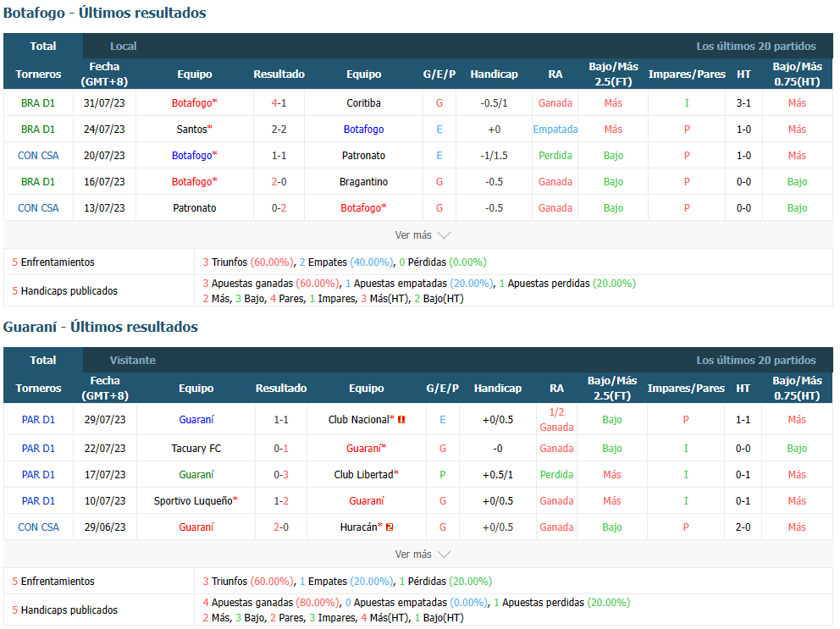Viewport: 840px width, 629px height.
Task: Select the Total tab in Guaraní results
Action: (43, 360)
